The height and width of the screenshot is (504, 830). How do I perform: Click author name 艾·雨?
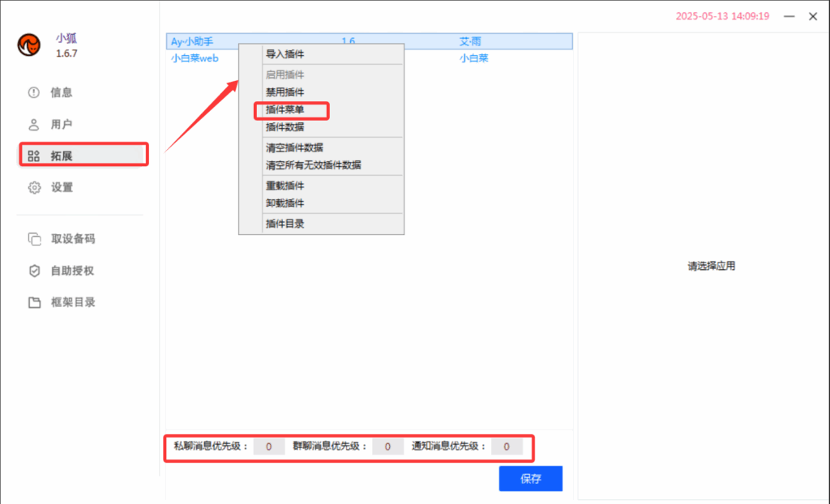coord(470,41)
